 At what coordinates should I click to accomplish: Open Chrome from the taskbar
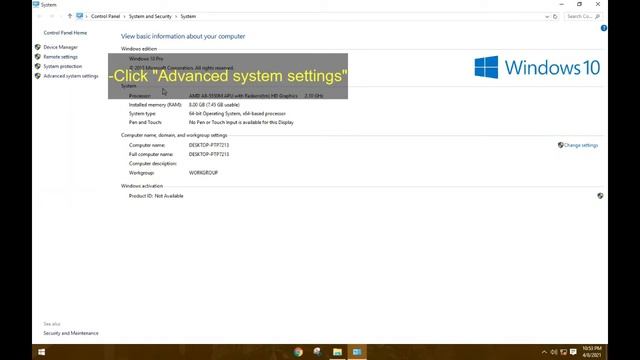point(298,352)
